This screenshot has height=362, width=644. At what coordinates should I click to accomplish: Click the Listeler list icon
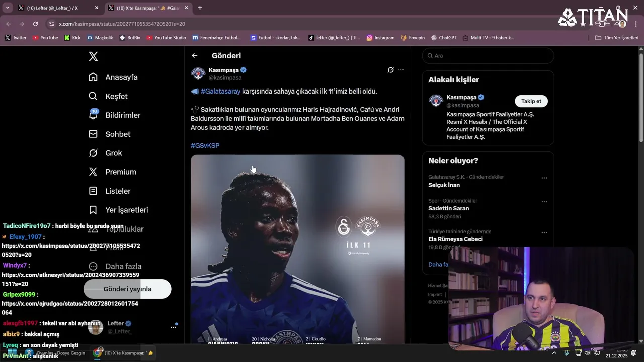click(93, 191)
